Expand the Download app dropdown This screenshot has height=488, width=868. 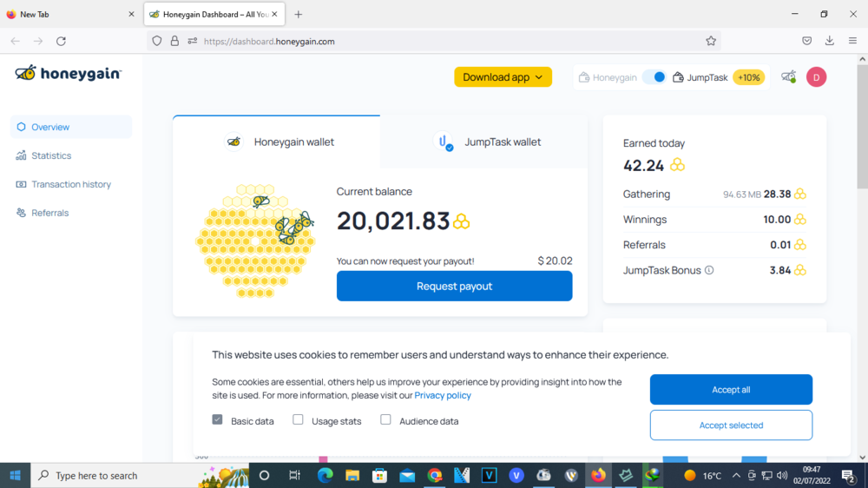pyautogui.click(x=503, y=77)
